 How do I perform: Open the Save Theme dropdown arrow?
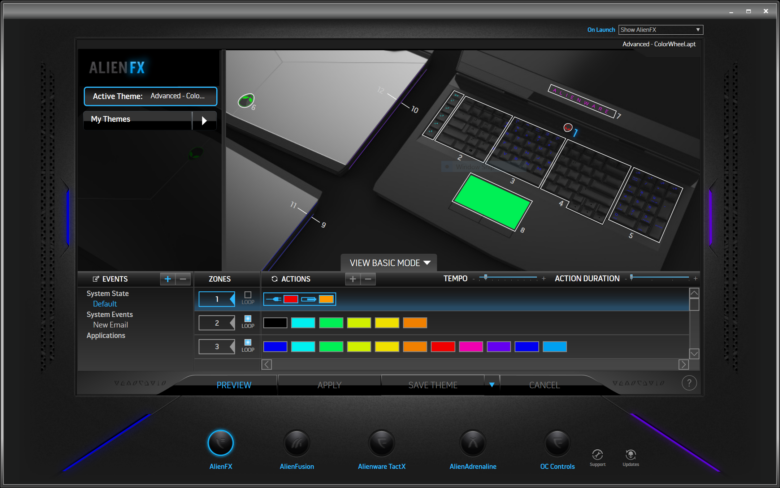tap(491, 385)
